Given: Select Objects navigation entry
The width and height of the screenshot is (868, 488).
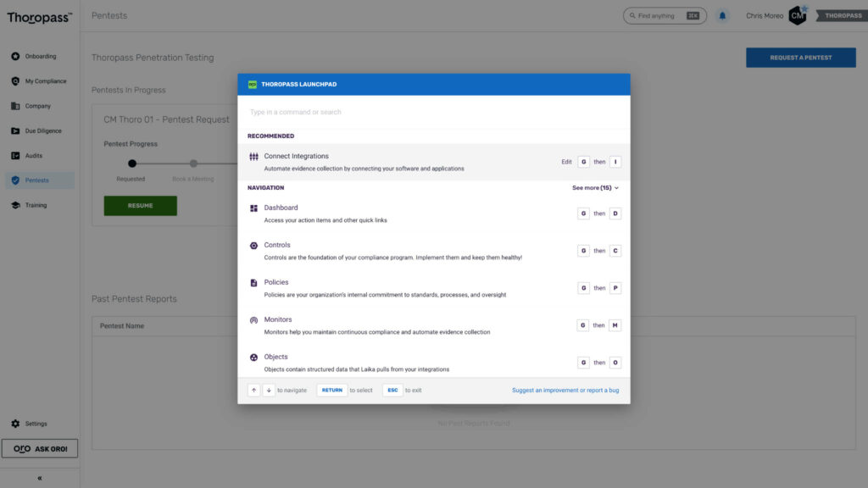Looking at the screenshot, I should (x=434, y=363).
